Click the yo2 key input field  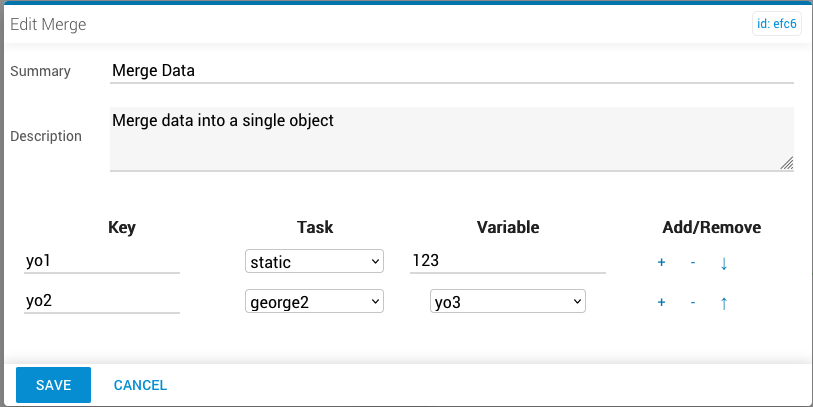[x=102, y=300]
